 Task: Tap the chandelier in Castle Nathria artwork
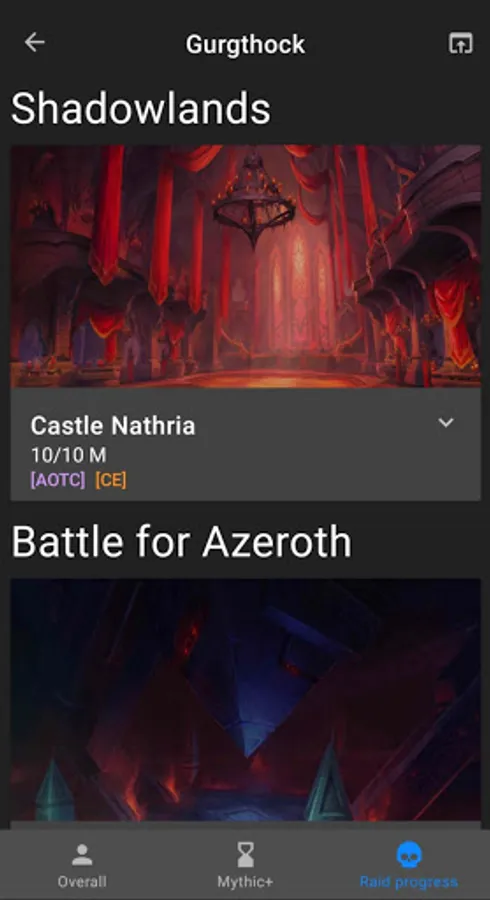pyautogui.click(x=254, y=198)
